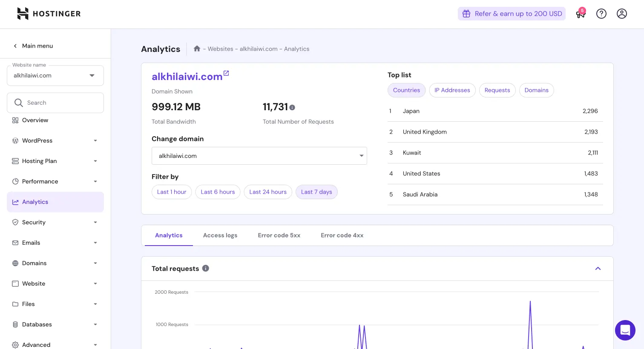Expand the Performance sidebar menu
The height and width of the screenshot is (349, 644).
pos(95,181)
